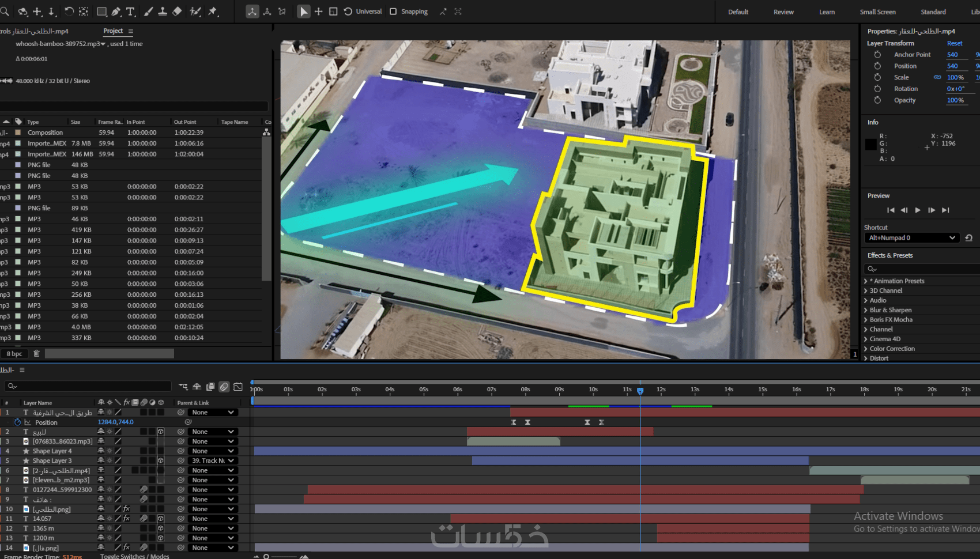Activate the Clone Stamp tool
This screenshot has width=980, height=559.
pyautogui.click(x=163, y=12)
